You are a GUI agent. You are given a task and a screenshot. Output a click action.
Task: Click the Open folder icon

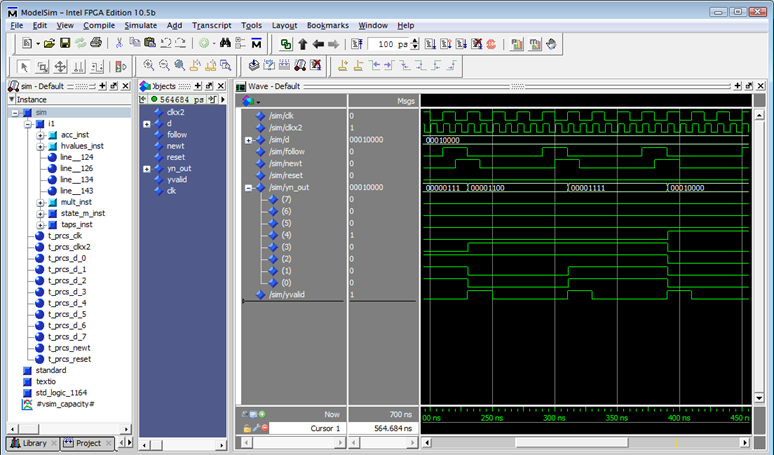[48, 44]
